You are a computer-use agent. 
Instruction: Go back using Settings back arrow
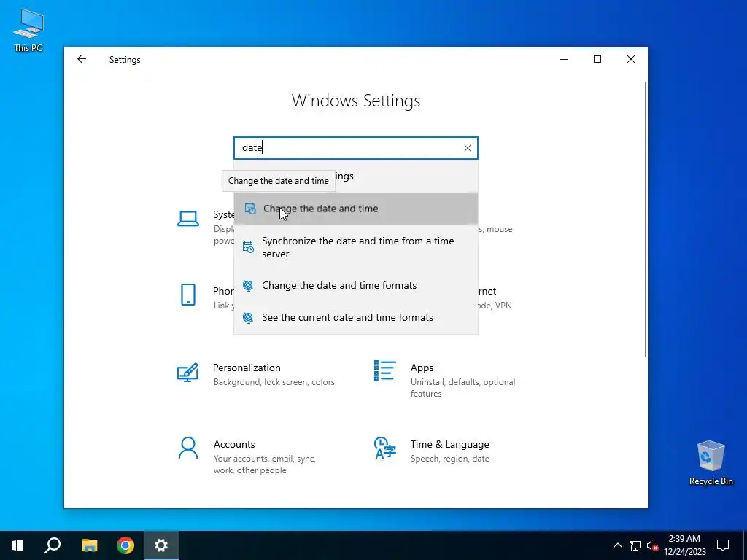point(82,59)
